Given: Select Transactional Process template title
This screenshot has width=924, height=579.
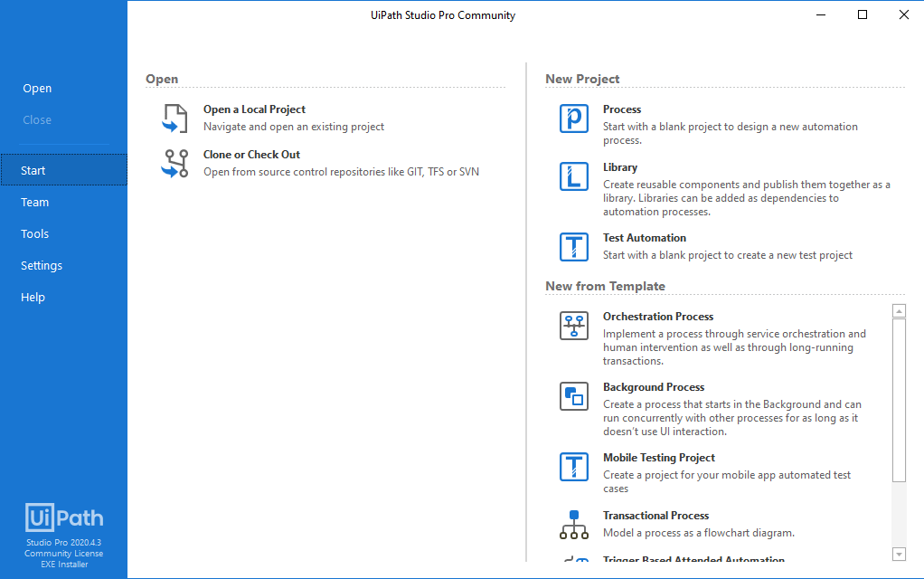Looking at the screenshot, I should tap(655, 516).
